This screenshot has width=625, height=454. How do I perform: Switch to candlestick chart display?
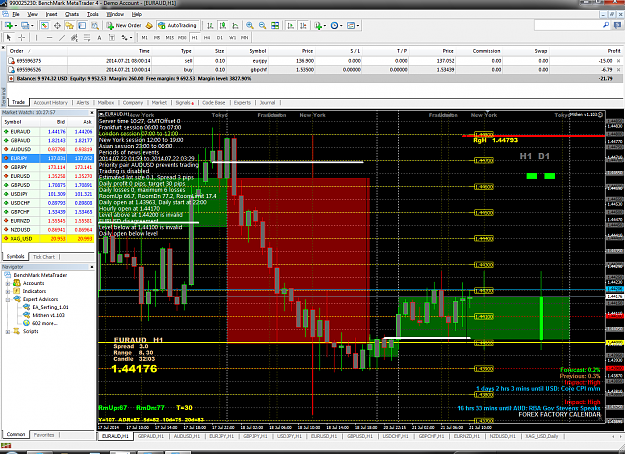click(223, 26)
